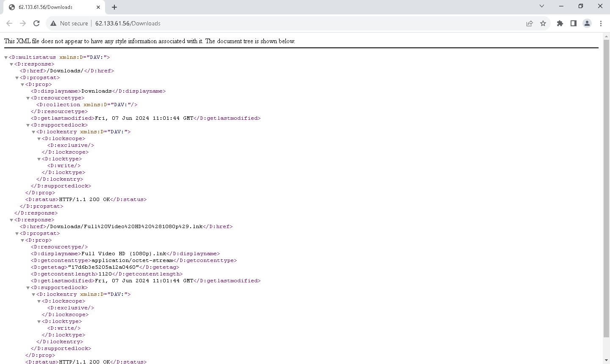Share this page via the share icon

(x=530, y=23)
